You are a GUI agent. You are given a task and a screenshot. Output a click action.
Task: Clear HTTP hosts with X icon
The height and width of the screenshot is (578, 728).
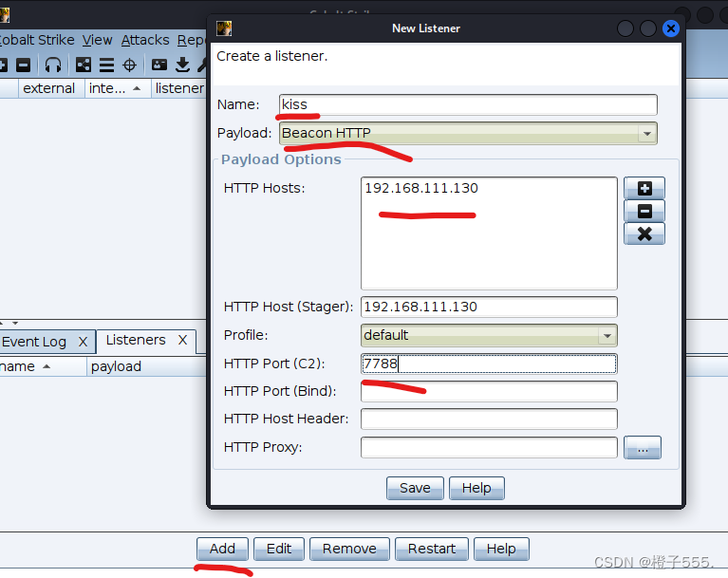644,233
